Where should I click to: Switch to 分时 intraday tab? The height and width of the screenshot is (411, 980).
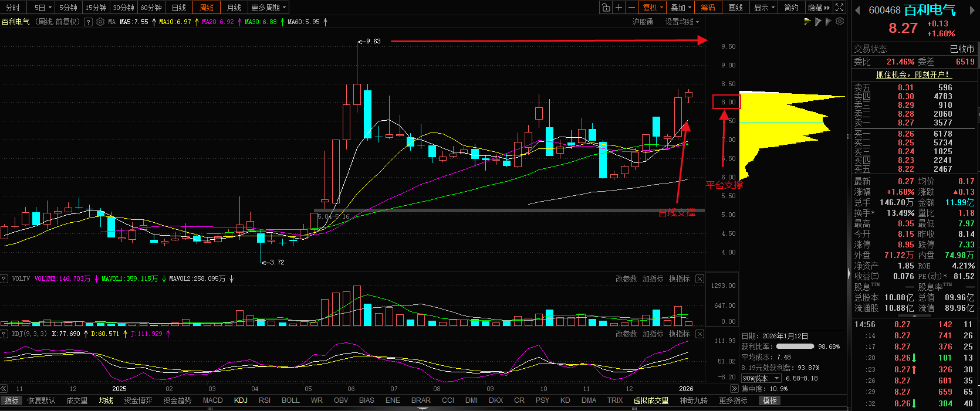click(x=13, y=8)
